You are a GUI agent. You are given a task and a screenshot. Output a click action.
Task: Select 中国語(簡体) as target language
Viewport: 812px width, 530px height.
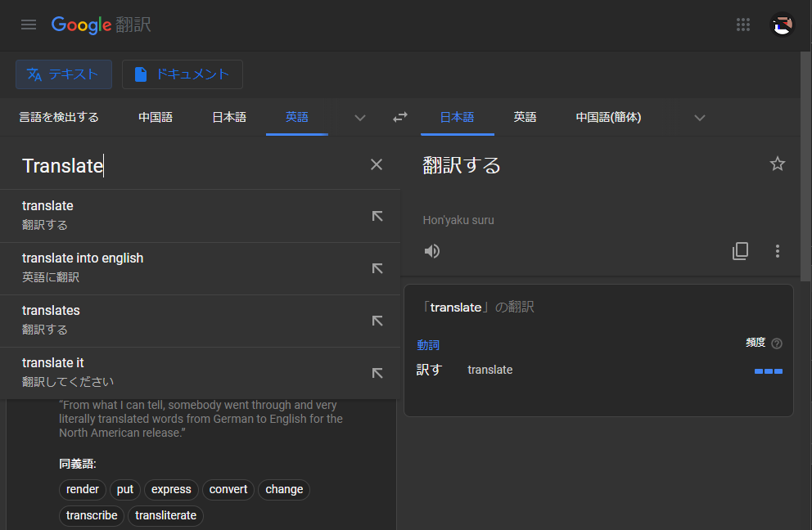pos(608,117)
